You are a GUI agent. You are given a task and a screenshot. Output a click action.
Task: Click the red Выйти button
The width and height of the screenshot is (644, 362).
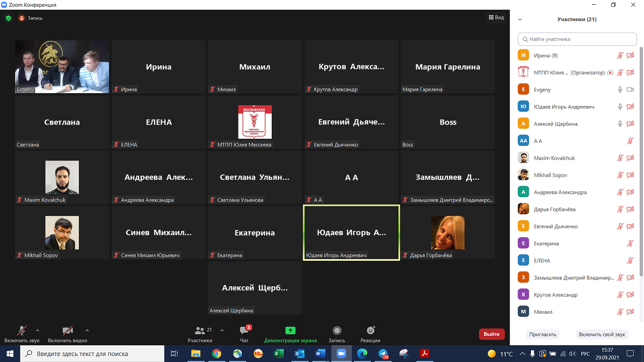point(492,334)
